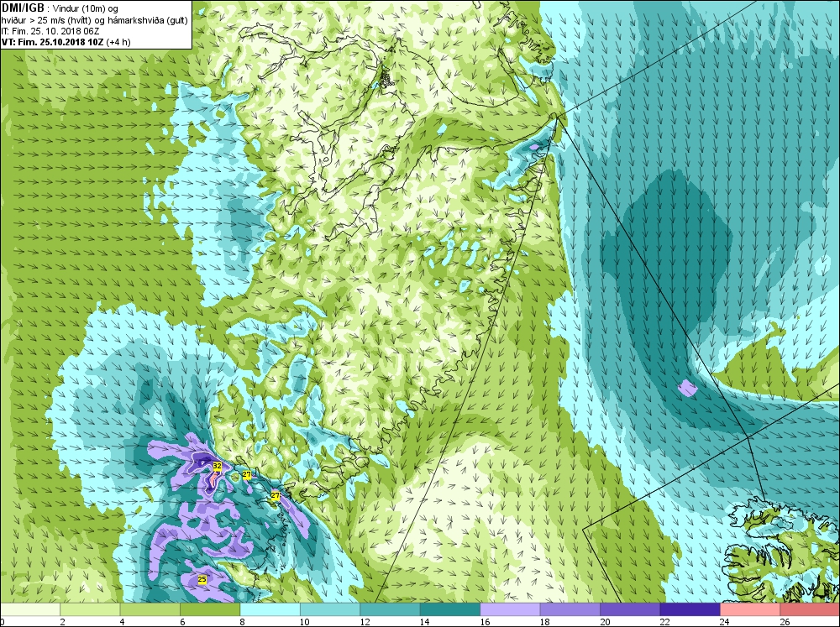840x627 pixels.
Task: Click the 27 gust label nearest the 32
Action: [246, 474]
